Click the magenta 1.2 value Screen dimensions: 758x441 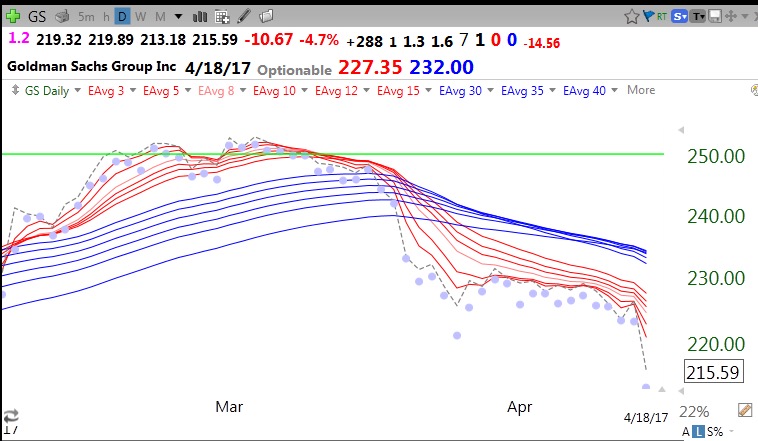tap(19, 38)
